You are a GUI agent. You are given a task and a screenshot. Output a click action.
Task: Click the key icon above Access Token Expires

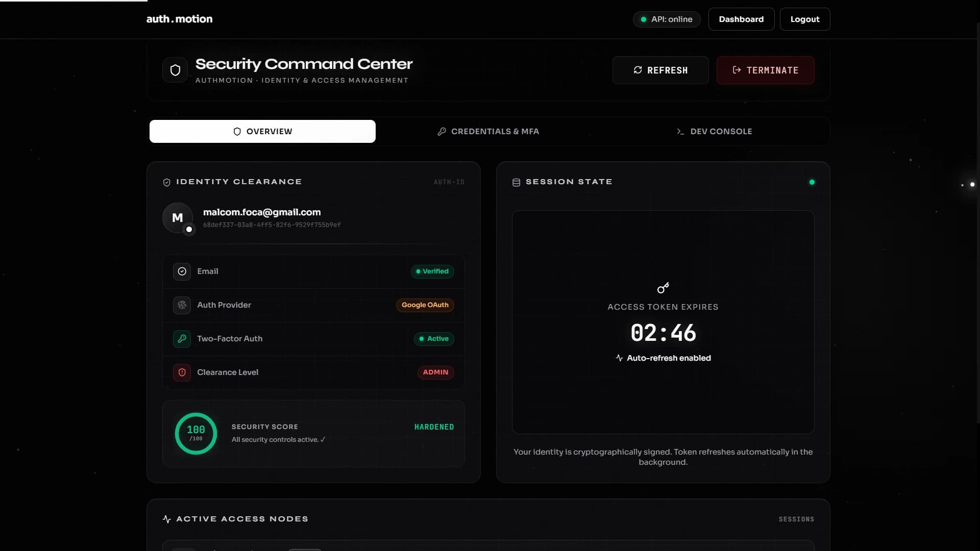coord(663,288)
